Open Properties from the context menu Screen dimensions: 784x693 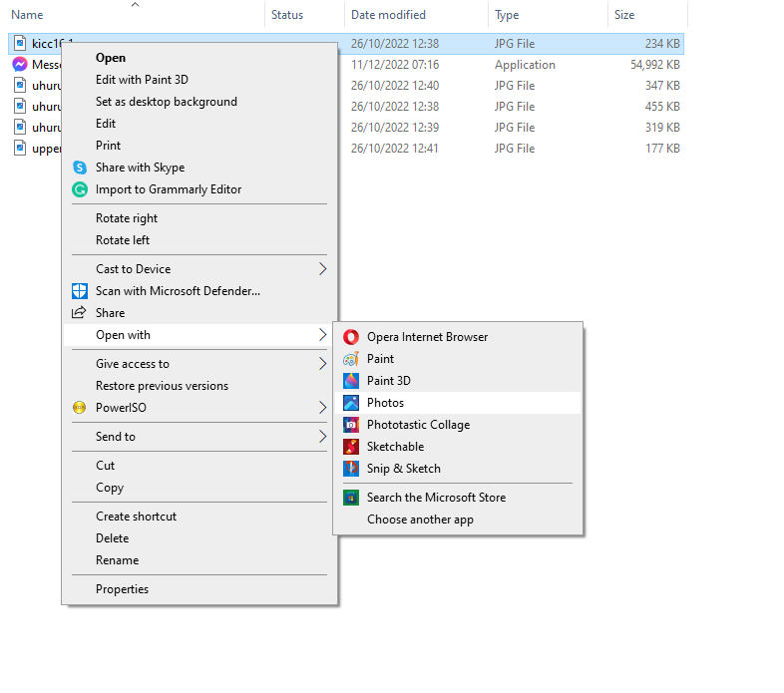[122, 589]
